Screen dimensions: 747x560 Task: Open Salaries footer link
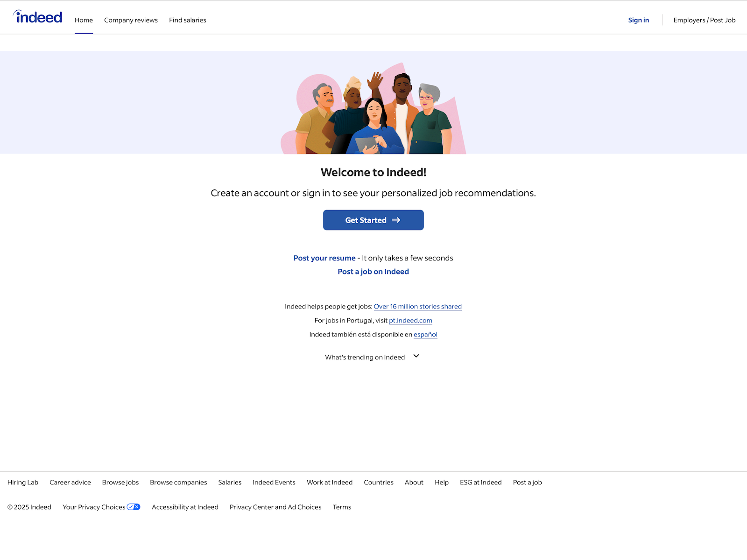[x=230, y=483]
